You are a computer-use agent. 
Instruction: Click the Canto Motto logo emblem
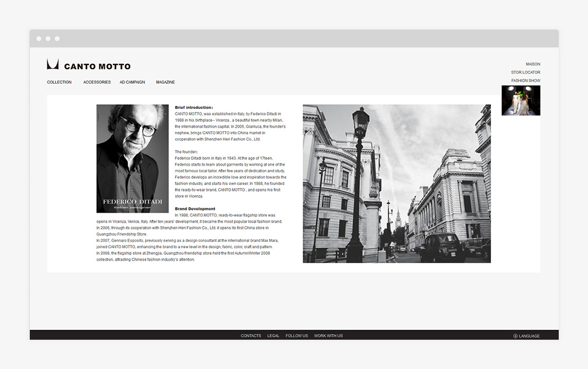coord(53,64)
